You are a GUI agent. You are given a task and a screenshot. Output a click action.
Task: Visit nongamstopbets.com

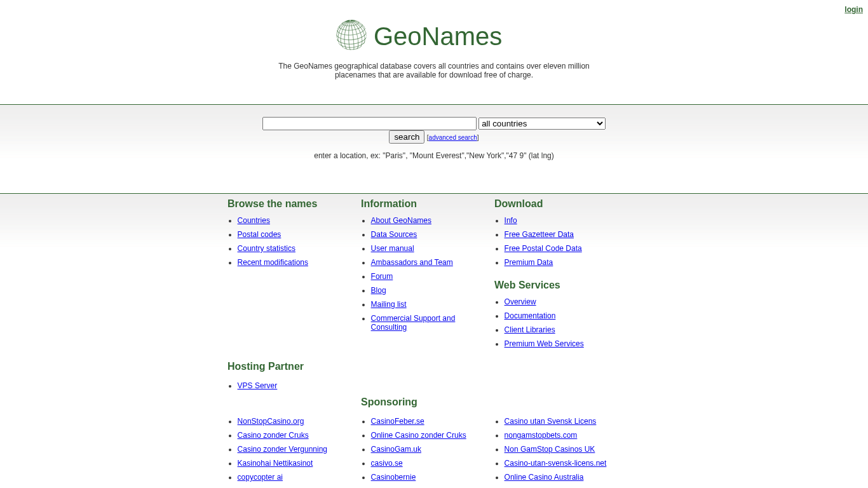(x=541, y=435)
